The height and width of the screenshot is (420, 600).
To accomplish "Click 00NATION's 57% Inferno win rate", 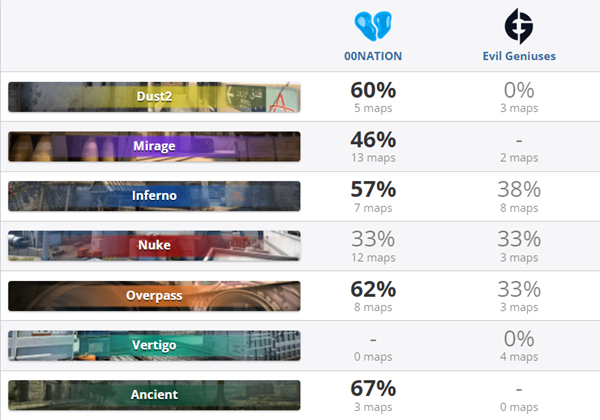I will click(373, 190).
